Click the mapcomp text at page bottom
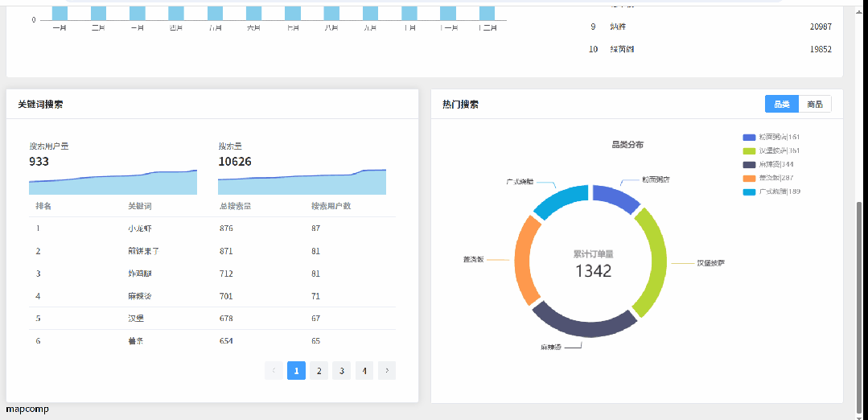Screen dimensions: 868x420 coord(27,410)
